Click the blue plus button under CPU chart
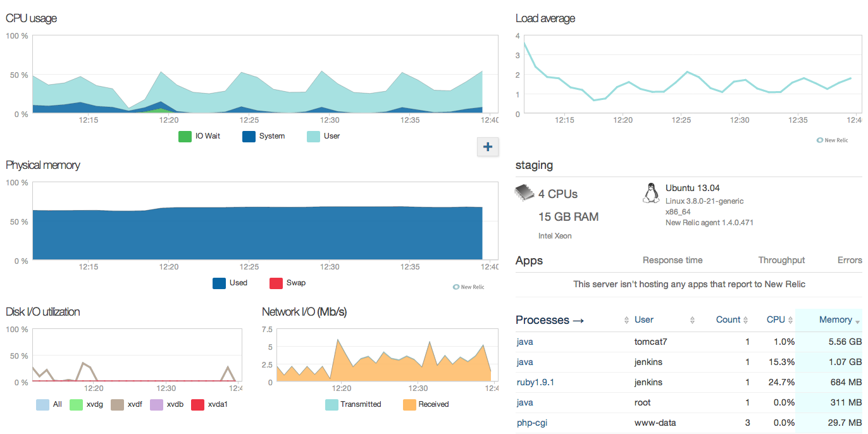Image resolution: width=868 pixels, height=434 pixels. point(488,147)
